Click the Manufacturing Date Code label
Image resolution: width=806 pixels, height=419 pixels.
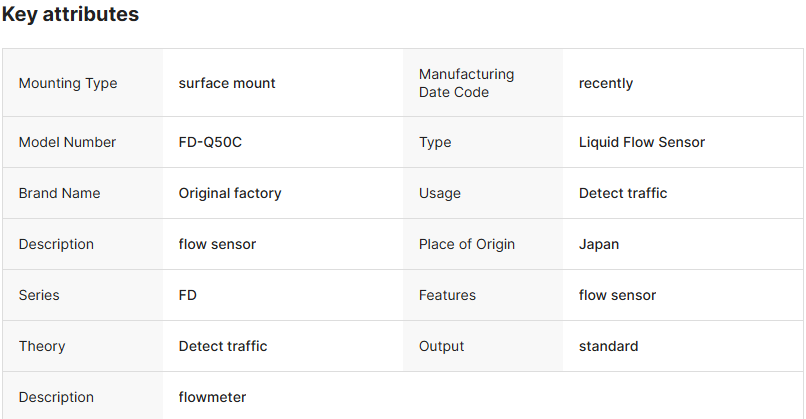tap(466, 83)
